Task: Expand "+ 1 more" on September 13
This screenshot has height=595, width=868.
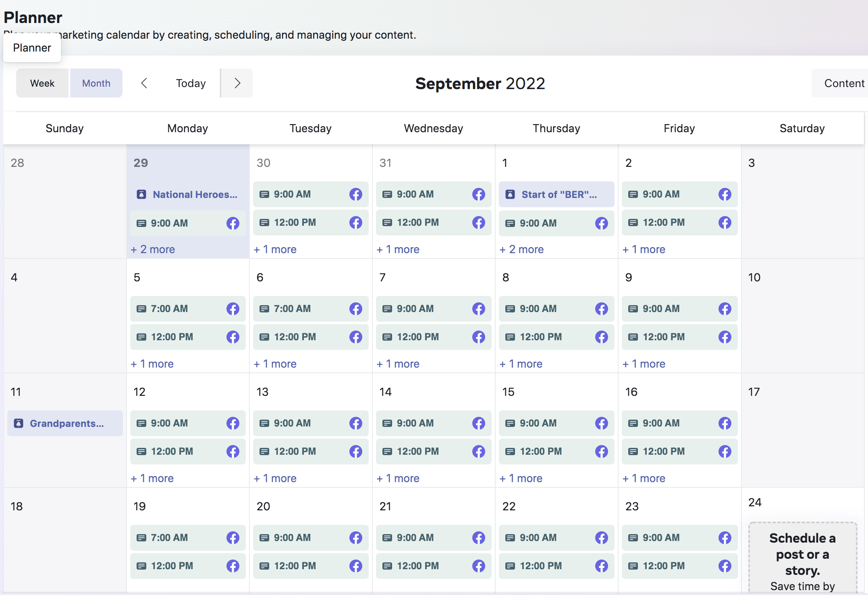Action: tap(275, 478)
